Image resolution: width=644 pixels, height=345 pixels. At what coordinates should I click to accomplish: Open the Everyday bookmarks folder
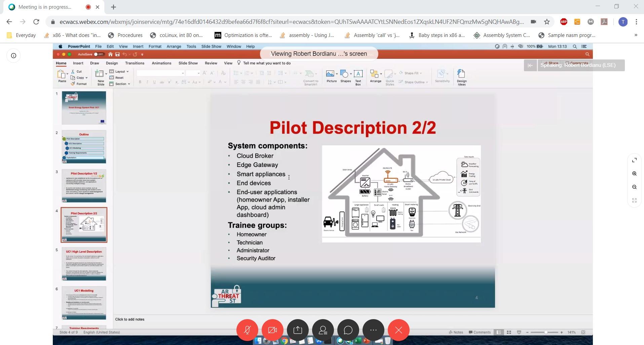(22, 35)
